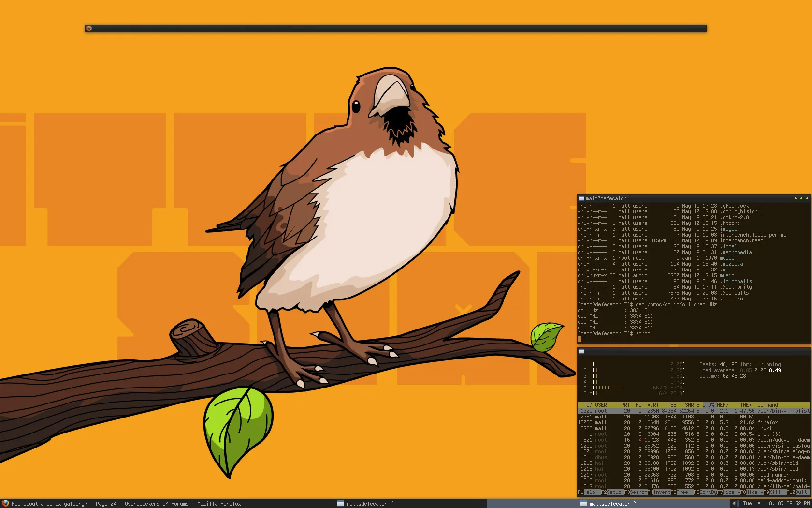Click the Swp usage meter bar
812x508 pixels.
(634, 393)
